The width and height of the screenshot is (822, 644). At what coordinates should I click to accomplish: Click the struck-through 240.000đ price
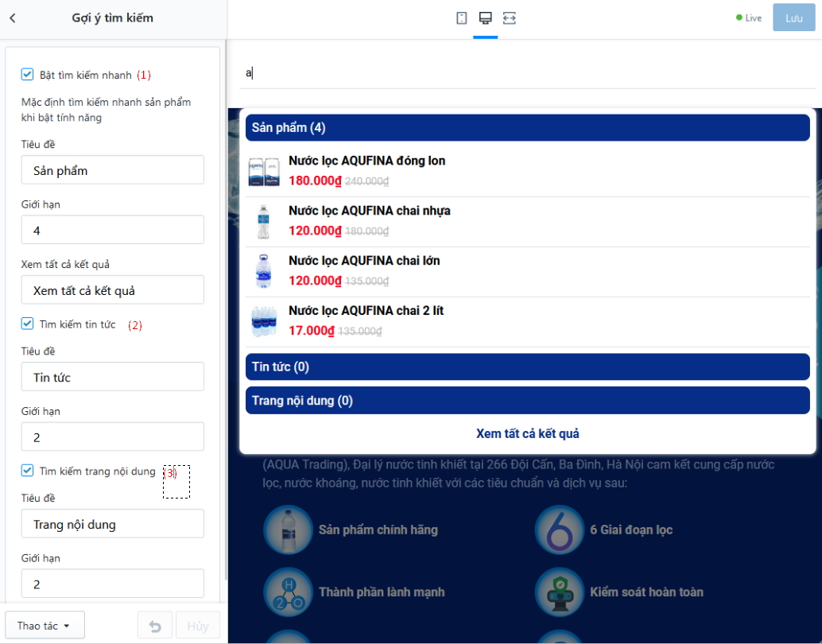pos(367,181)
